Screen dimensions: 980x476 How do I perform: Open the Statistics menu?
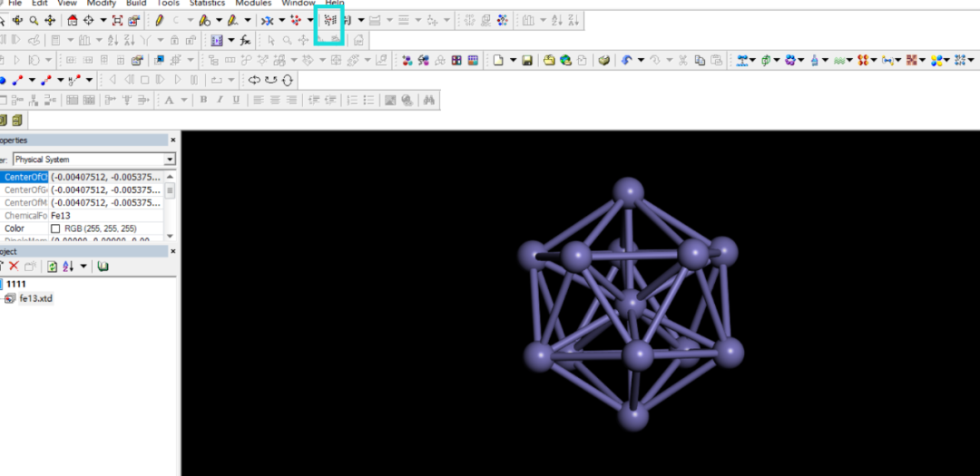pos(207,3)
